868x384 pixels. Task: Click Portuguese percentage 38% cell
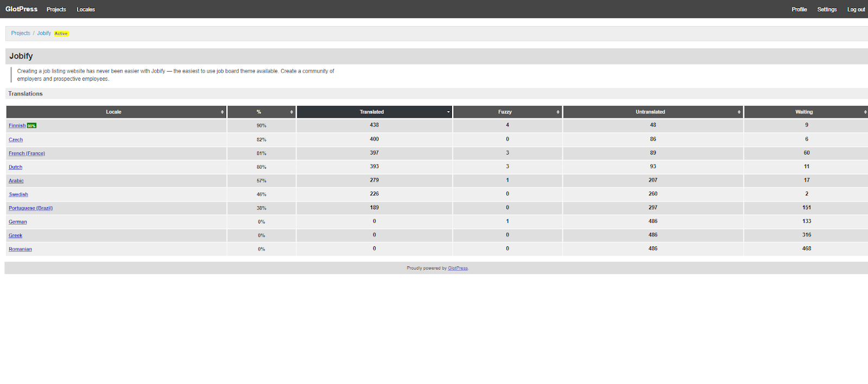261,208
